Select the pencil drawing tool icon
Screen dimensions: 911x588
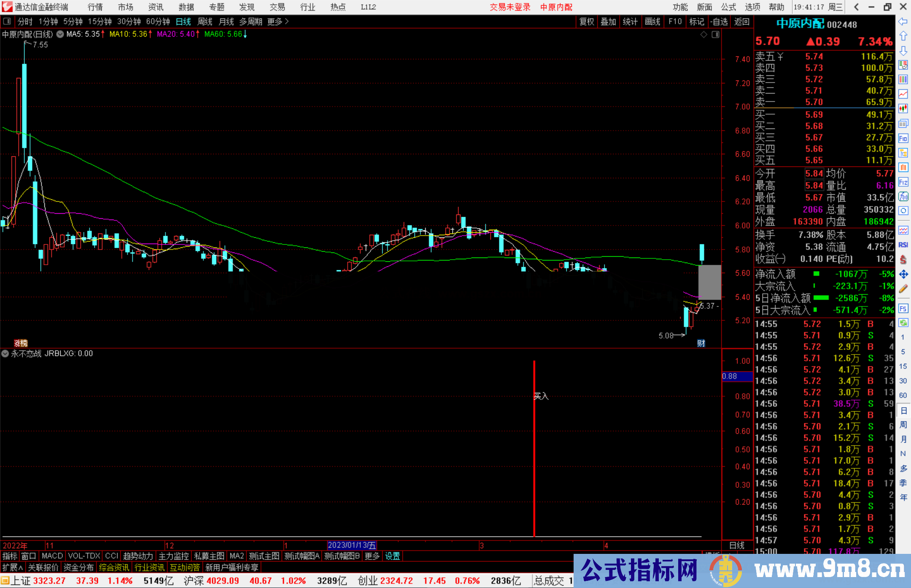tap(903, 289)
